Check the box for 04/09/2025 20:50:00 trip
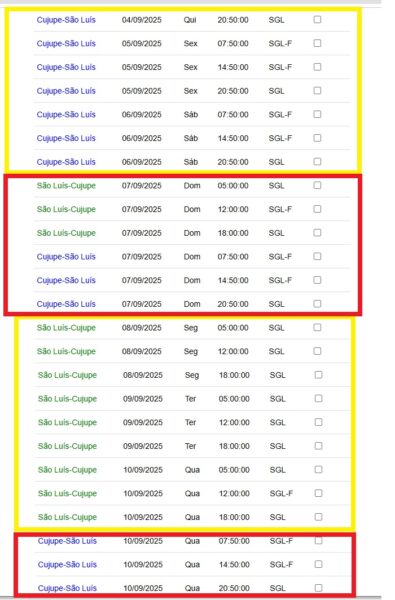Screen dimensions: 395x600 tap(317, 20)
